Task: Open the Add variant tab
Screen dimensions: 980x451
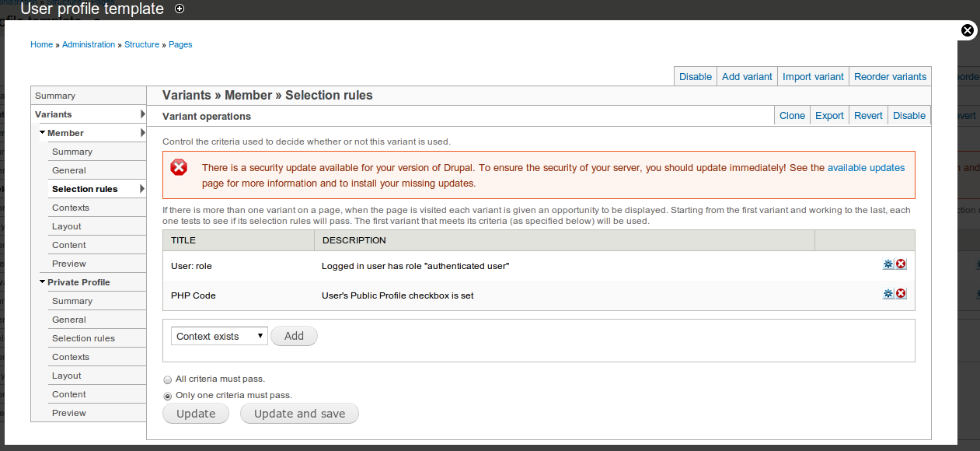Action: coord(747,76)
